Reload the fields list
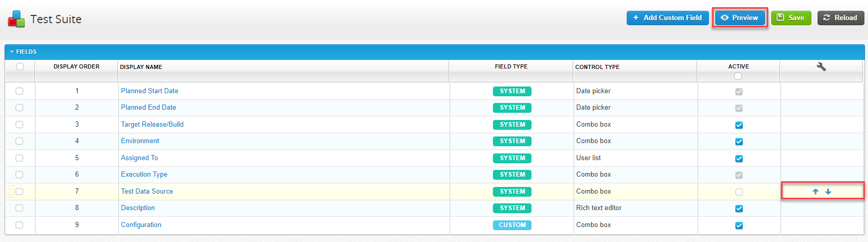Viewport: 868px width, 242px height. (841, 18)
